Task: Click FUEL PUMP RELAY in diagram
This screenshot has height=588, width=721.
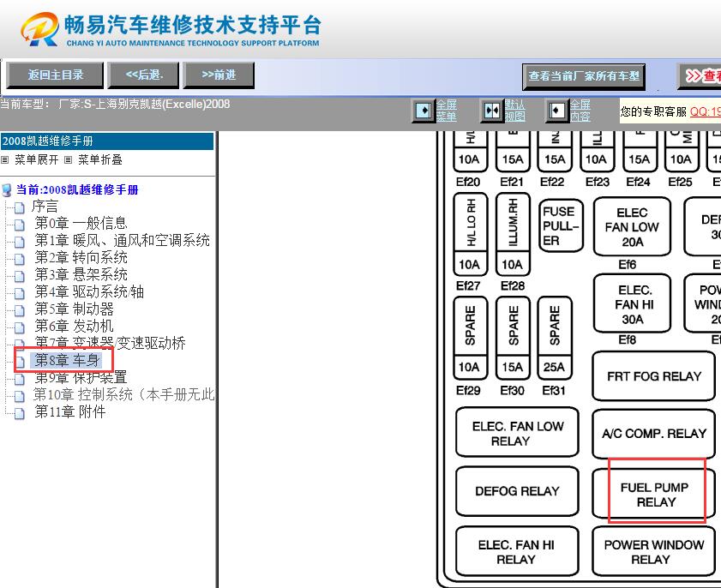Action: (x=654, y=495)
